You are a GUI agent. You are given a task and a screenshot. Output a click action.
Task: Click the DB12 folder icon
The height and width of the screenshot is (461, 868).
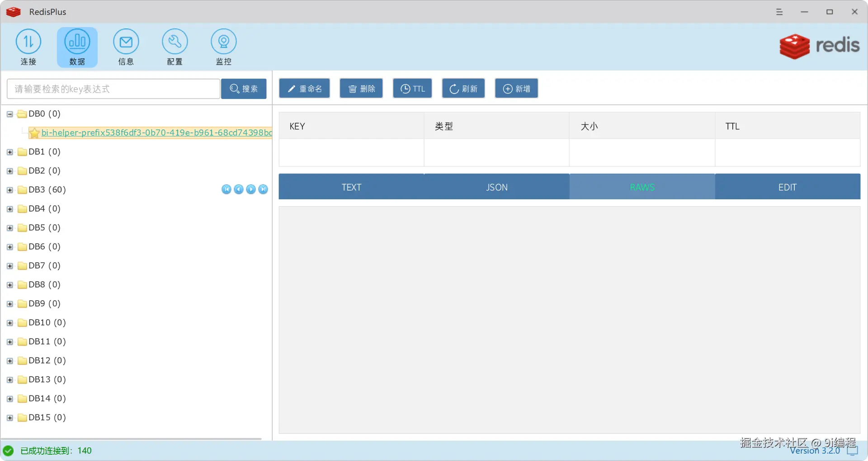[x=22, y=361]
